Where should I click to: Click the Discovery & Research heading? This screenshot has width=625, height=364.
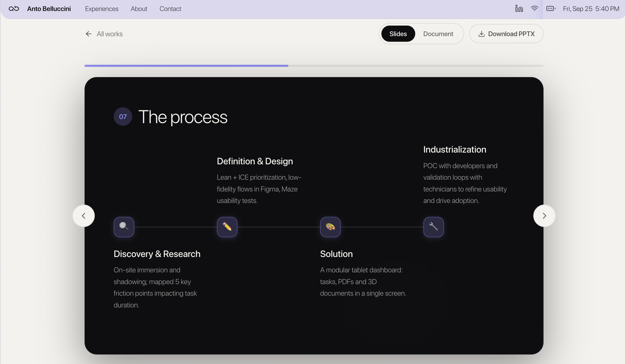pos(157,254)
